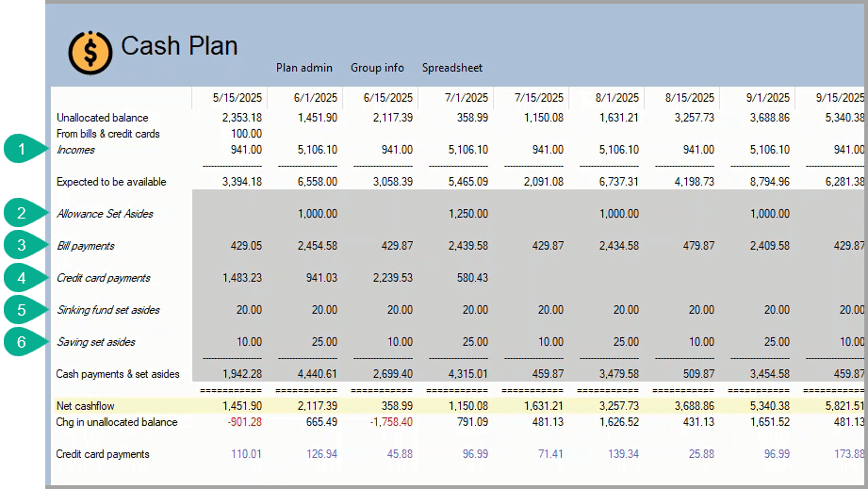The image size is (868, 489).
Task: Select the 100.00 from bills value
Action: coord(246,134)
